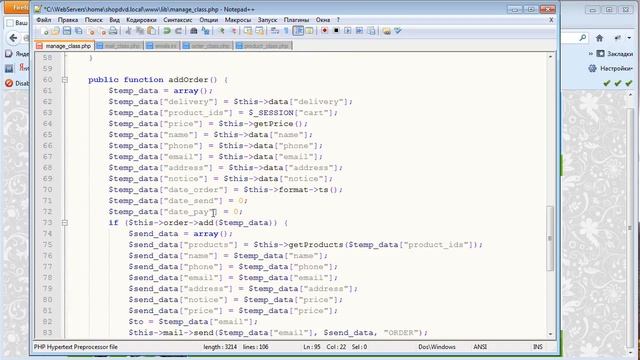Open the ? help menu
Viewport: 640px width, 360px height.
click(x=338, y=20)
